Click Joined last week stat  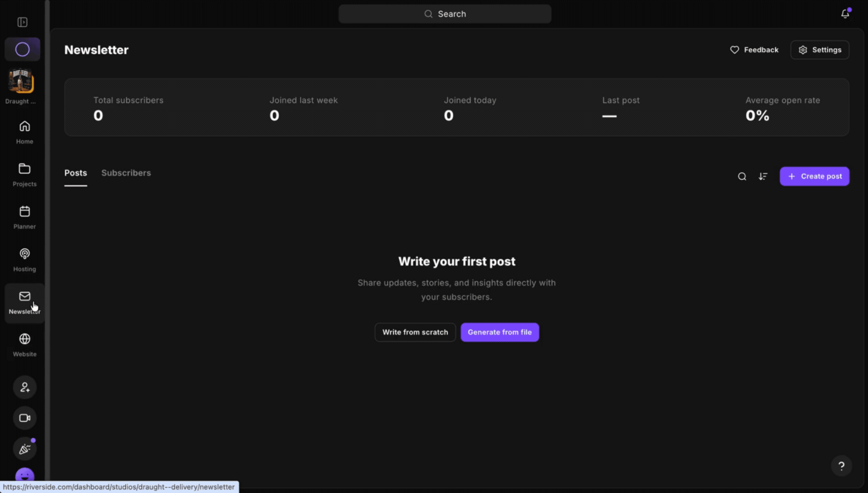click(304, 108)
